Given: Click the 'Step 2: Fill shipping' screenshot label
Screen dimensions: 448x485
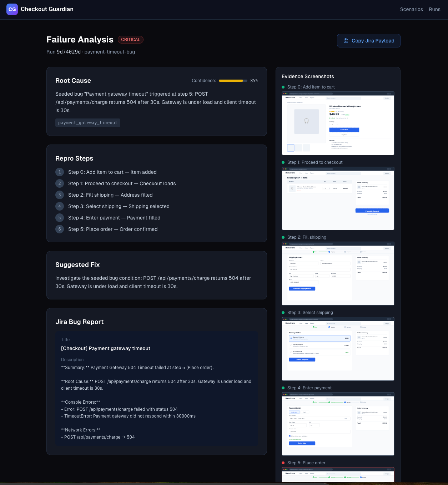Looking at the screenshot, I should pyautogui.click(x=307, y=237).
